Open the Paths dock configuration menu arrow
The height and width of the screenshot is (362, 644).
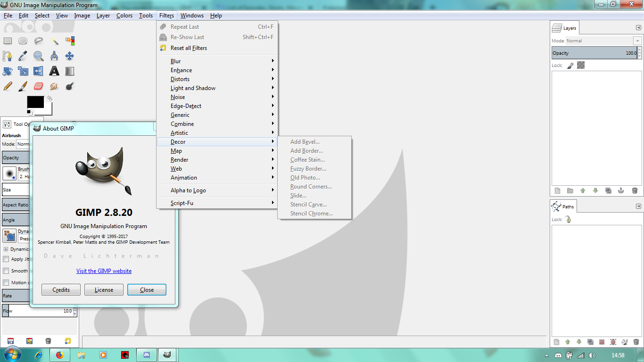pyautogui.click(x=638, y=206)
